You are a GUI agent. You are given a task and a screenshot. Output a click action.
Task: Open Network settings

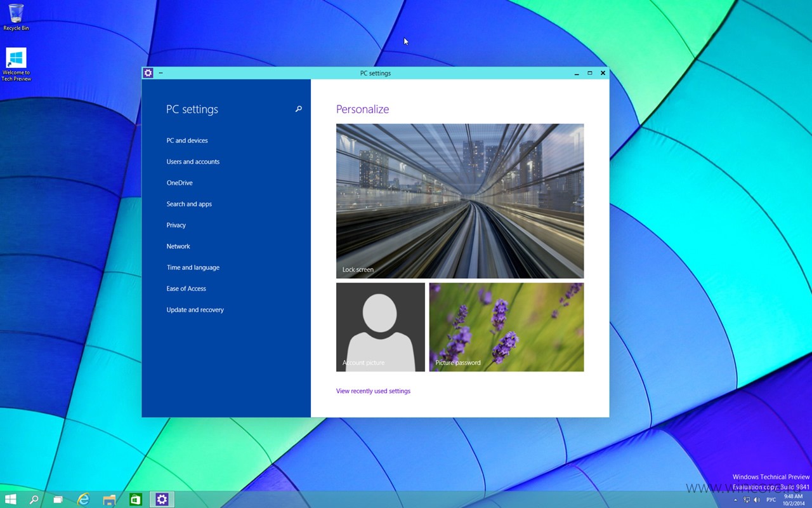[178, 246]
